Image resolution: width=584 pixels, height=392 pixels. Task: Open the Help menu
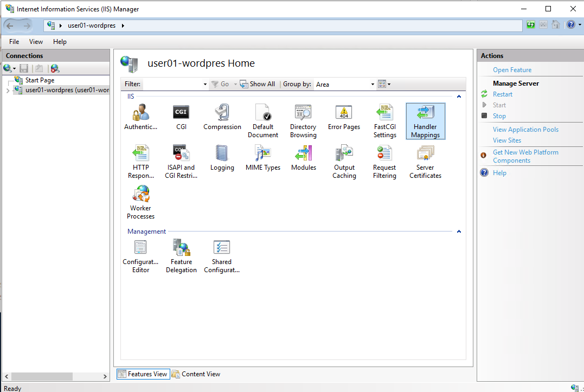click(60, 42)
